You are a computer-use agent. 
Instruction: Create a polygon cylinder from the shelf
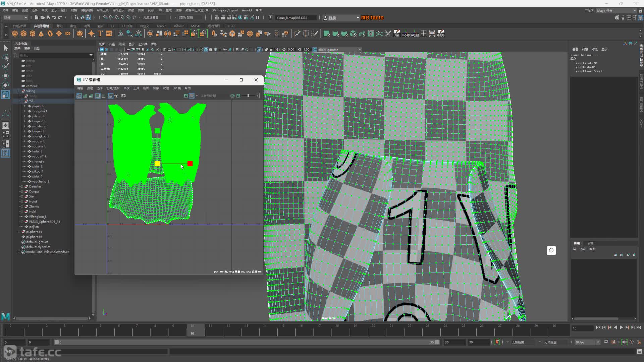[x=32, y=34]
